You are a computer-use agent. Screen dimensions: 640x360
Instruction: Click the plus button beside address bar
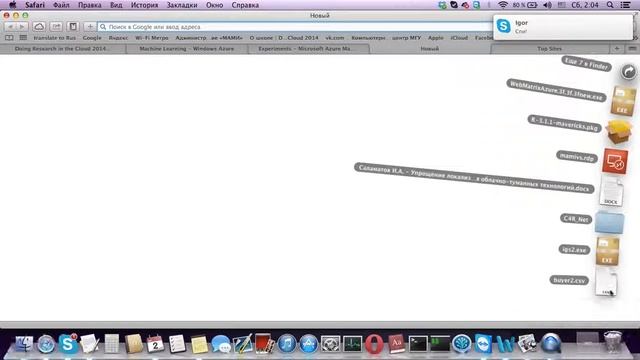point(90,27)
